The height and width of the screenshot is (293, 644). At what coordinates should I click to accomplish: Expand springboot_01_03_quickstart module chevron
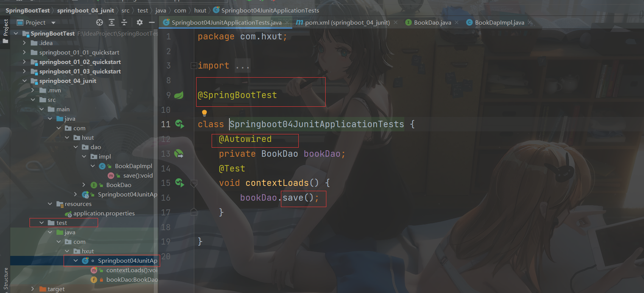(24, 71)
